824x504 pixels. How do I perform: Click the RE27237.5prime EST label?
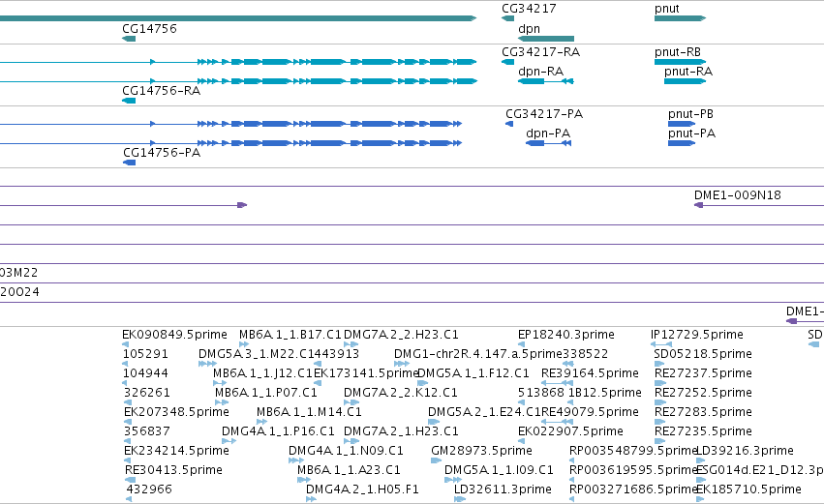click(x=703, y=373)
